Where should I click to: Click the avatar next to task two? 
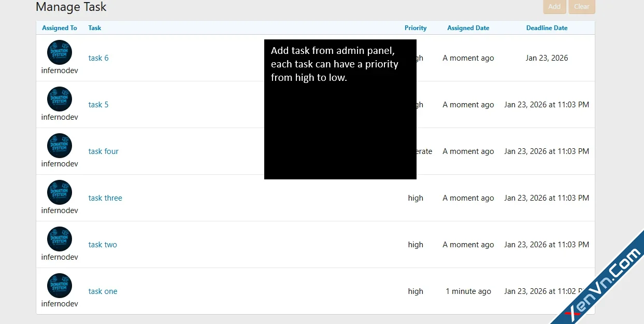click(59, 238)
